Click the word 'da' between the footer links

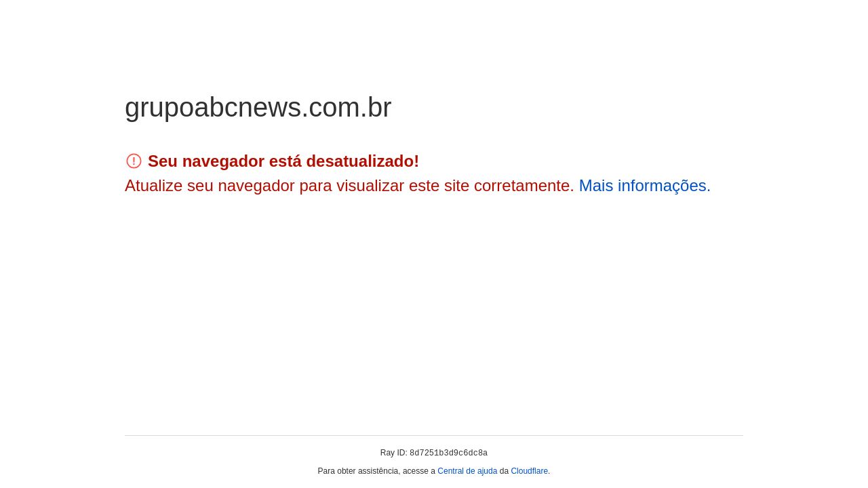click(504, 471)
